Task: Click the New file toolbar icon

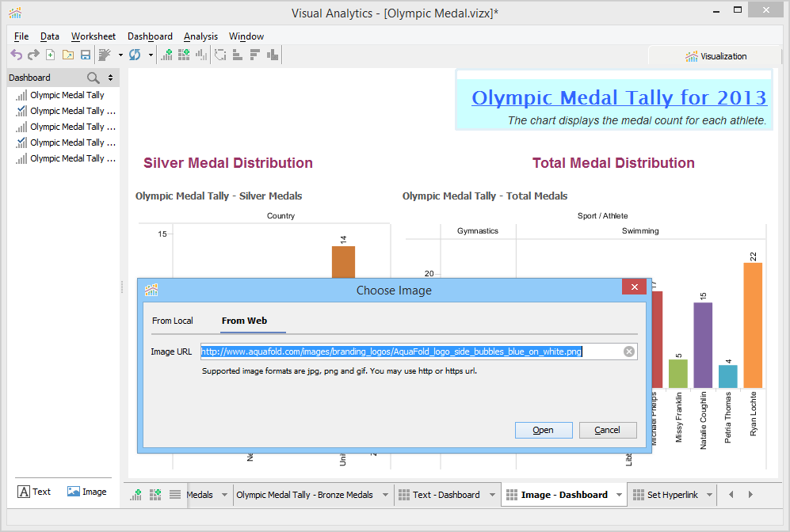Action: coord(50,55)
